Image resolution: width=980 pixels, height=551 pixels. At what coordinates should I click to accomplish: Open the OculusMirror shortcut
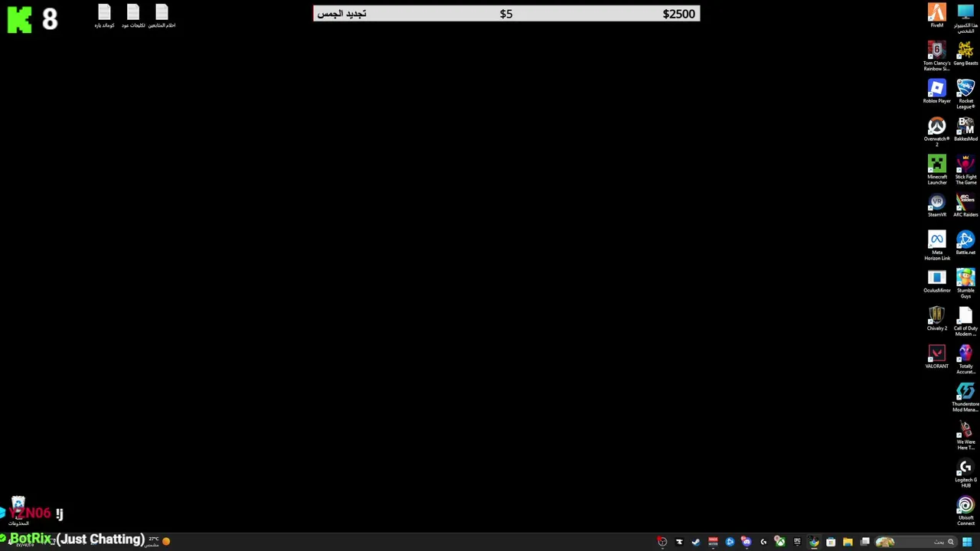(x=936, y=281)
